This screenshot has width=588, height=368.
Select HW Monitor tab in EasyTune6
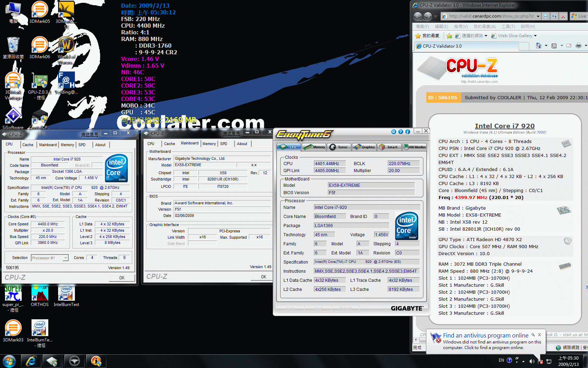[x=415, y=147]
